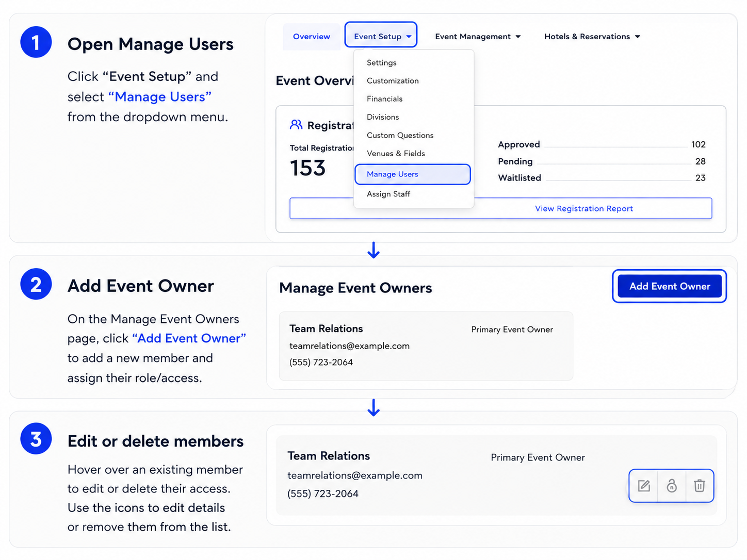Click the Waitlisted count 23
The width and height of the screenshot is (747, 560).
pyautogui.click(x=700, y=178)
